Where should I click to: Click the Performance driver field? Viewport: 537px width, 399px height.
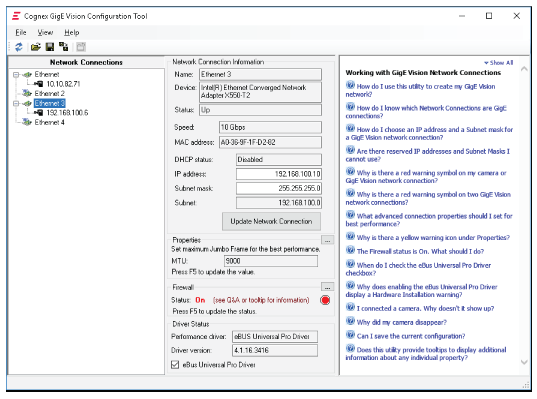click(x=275, y=336)
